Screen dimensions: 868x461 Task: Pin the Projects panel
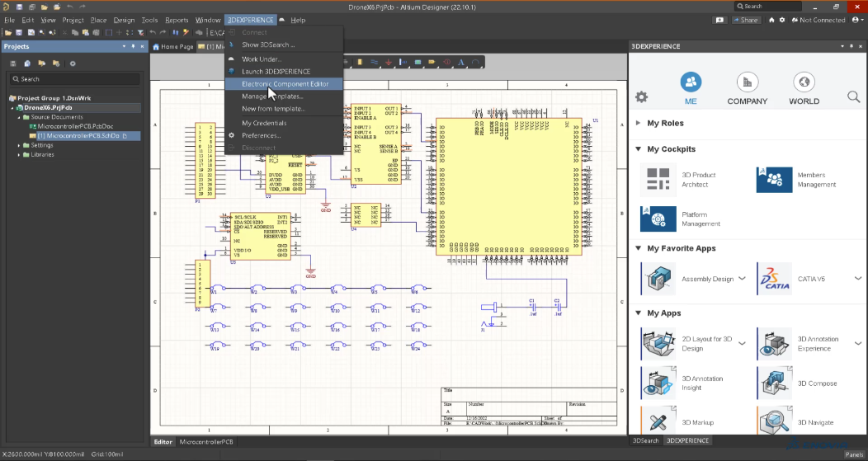coord(133,46)
